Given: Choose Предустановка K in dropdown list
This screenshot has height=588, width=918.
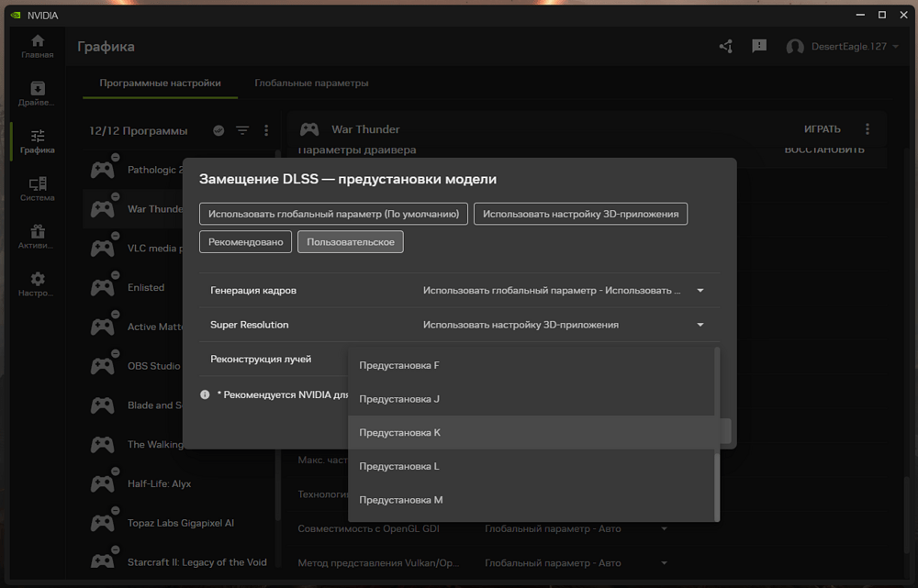Looking at the screenshot, I should [x=531, y=432].
